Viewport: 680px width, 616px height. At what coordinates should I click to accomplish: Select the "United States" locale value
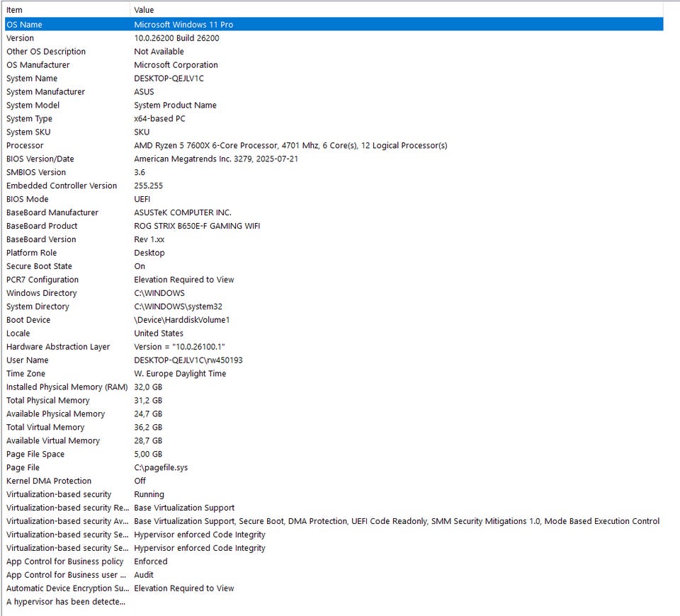tap(159, 333)
